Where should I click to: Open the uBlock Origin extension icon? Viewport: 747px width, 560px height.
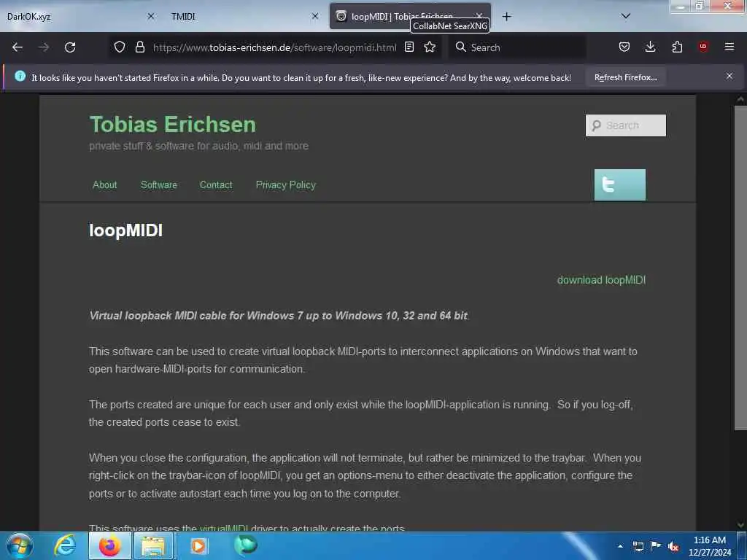[x=703, y=47]
